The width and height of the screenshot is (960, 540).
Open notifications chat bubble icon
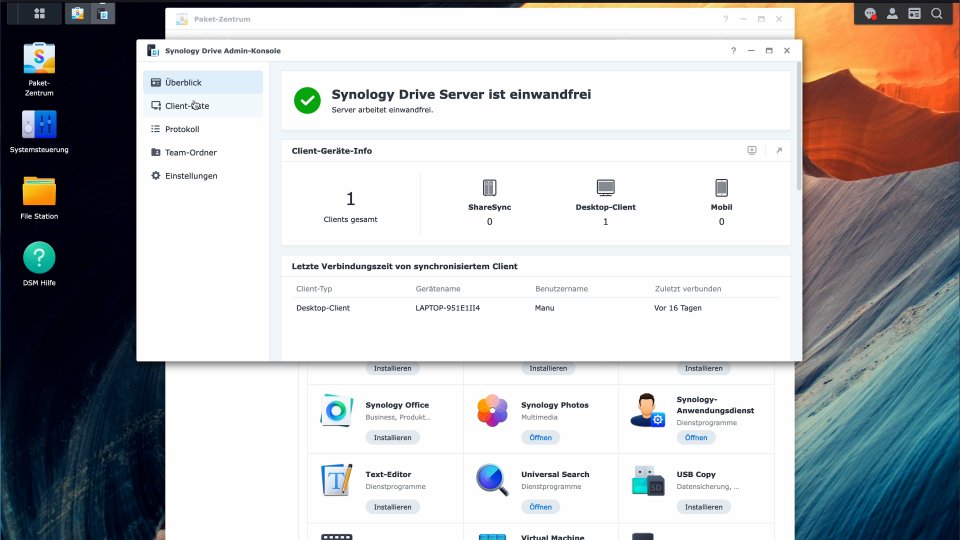(870, 13)
